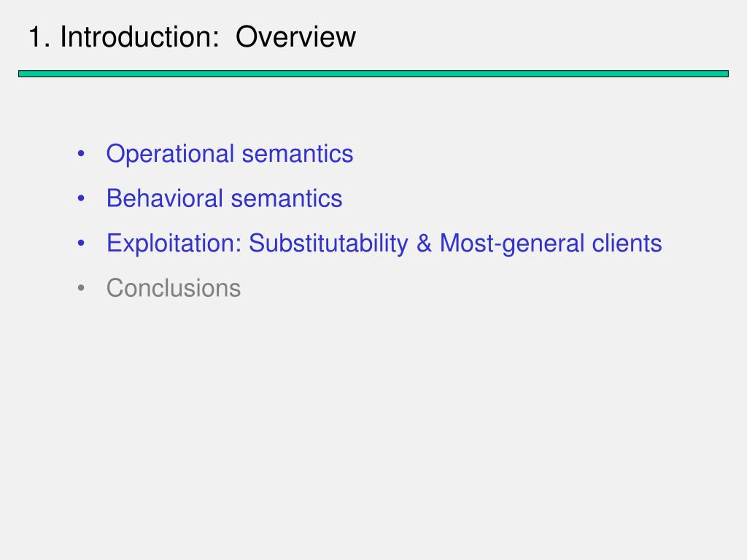Select the grayed-out "Conclusions" item
Screen dimensions: 747x560
(x=174, y=288)
